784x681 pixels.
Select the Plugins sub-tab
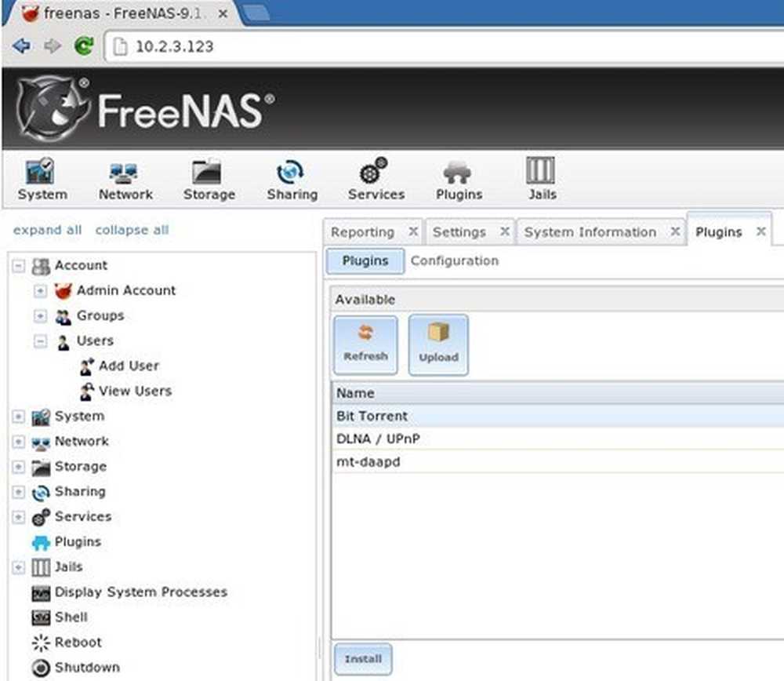[x=365, y=260]
